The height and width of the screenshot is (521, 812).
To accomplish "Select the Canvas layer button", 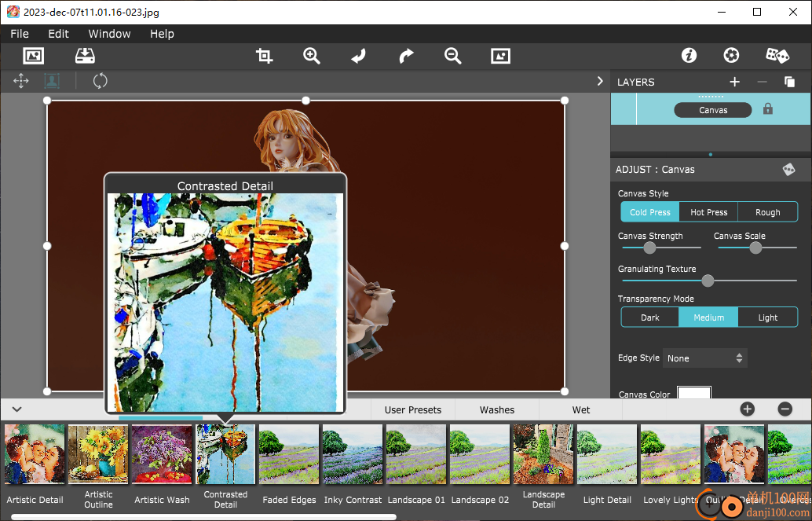I will (x=712, y=110).
